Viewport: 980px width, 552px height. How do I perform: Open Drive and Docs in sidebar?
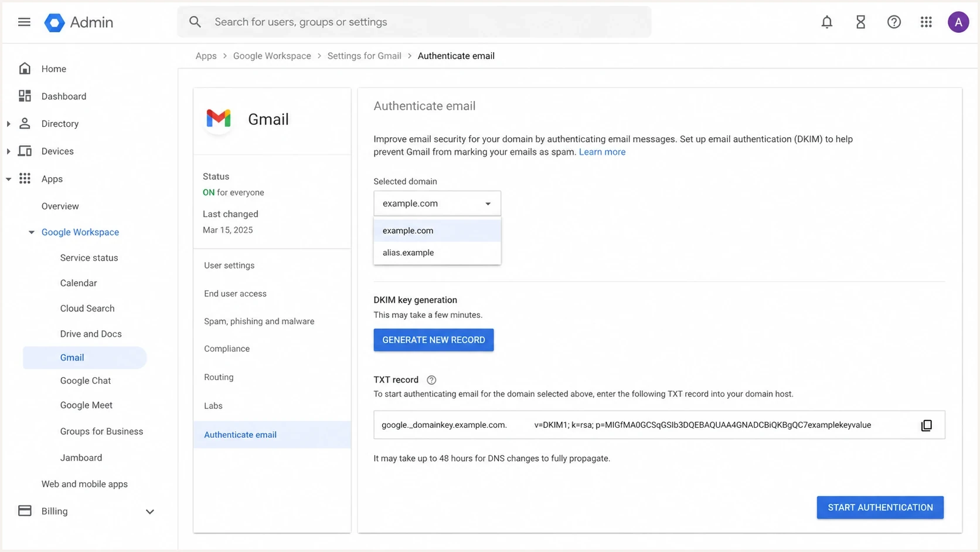(x=91, y=334)
